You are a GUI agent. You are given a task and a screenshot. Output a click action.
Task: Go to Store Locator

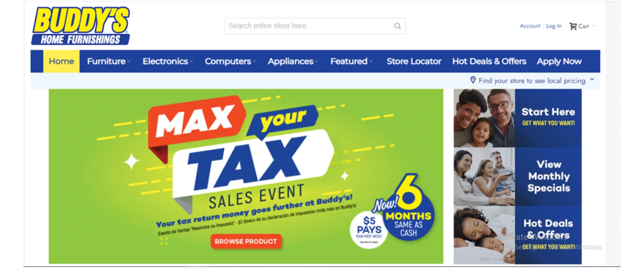tap(414, 61)
